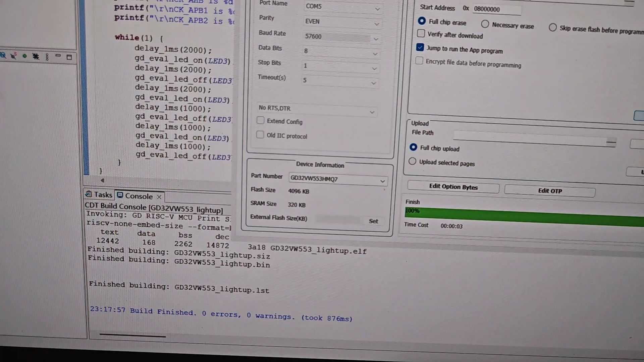Uncheck Jump to run the App program
The image size is (644, 362).
420,47
